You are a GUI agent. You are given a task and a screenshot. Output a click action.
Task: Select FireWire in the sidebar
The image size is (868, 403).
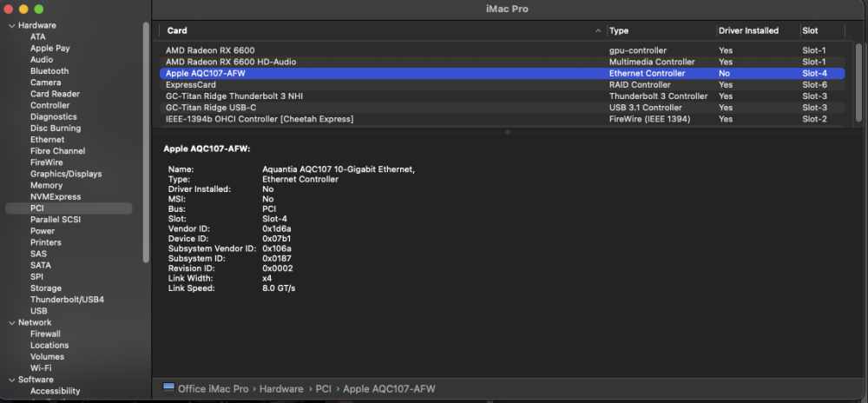(47, 162)
